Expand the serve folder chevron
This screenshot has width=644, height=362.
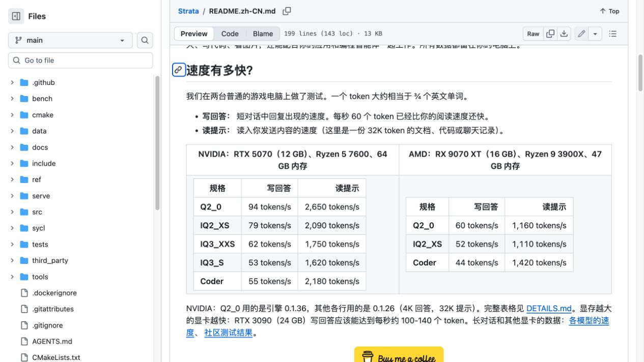[12, 196]
